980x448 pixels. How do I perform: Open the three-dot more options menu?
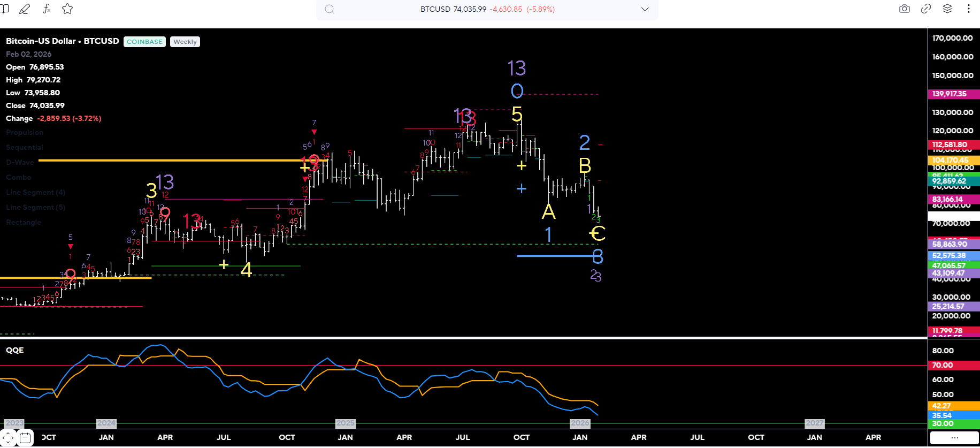pos(969,9)
